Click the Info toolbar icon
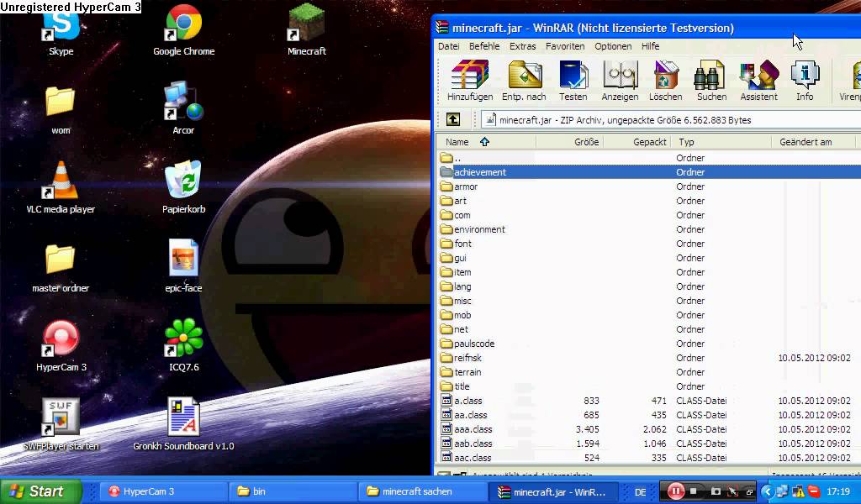This screenshot has width=861, height=504. coord(805,81)
